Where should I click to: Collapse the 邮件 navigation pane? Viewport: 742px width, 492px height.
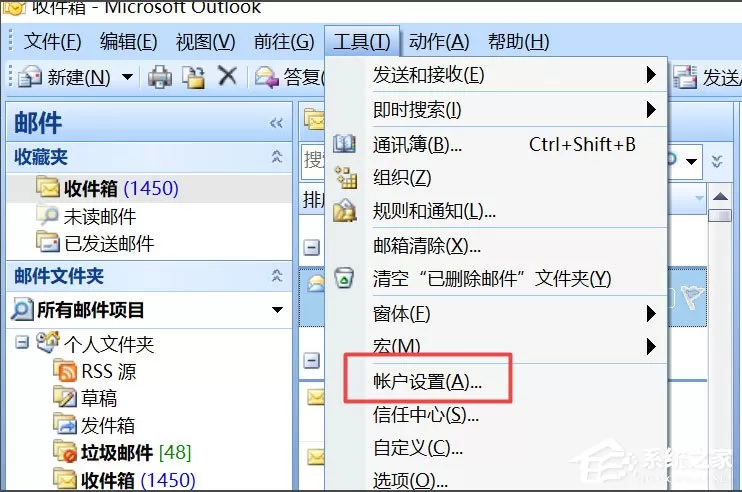276,123
